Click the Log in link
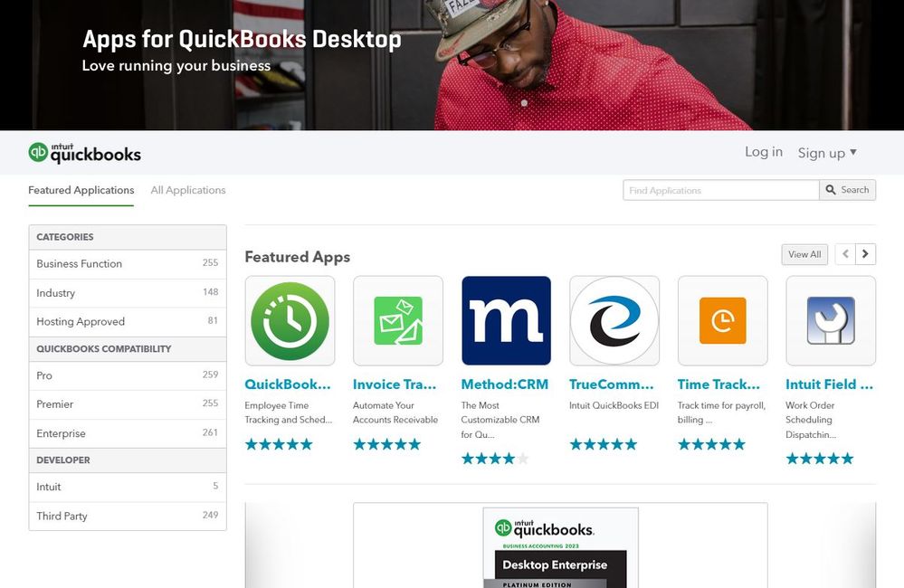Screen dimensions: 904x588 click(764, 152)
